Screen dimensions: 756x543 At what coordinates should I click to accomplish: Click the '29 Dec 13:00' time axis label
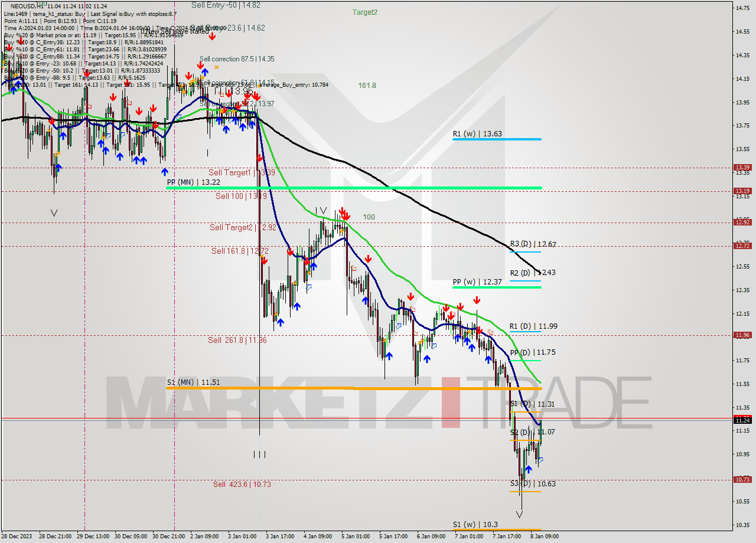coord(93,537)
